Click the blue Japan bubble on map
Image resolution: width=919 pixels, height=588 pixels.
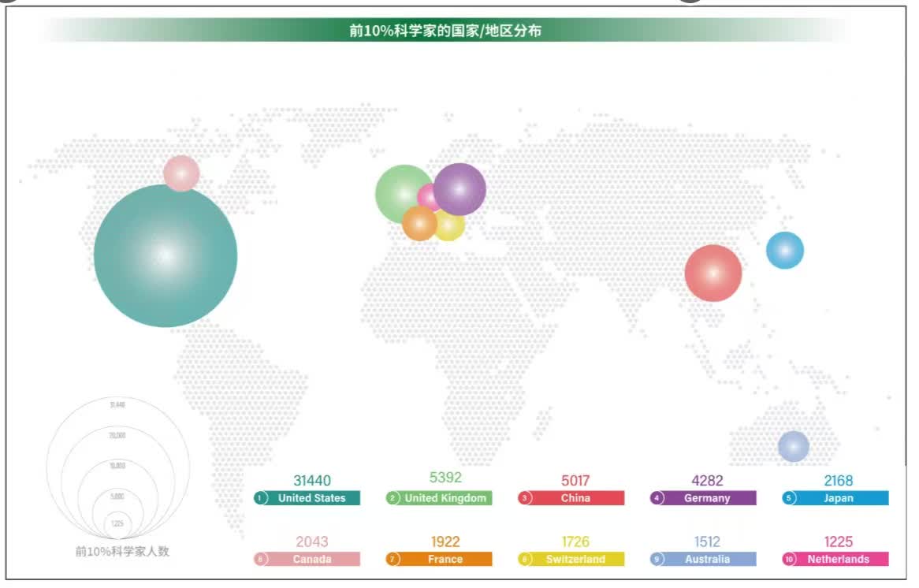click(785, 251)
